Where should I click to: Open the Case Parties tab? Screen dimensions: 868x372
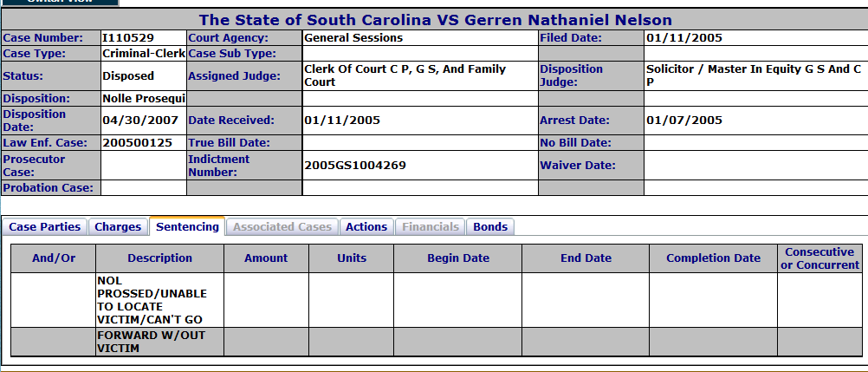(x=45, y=226)
